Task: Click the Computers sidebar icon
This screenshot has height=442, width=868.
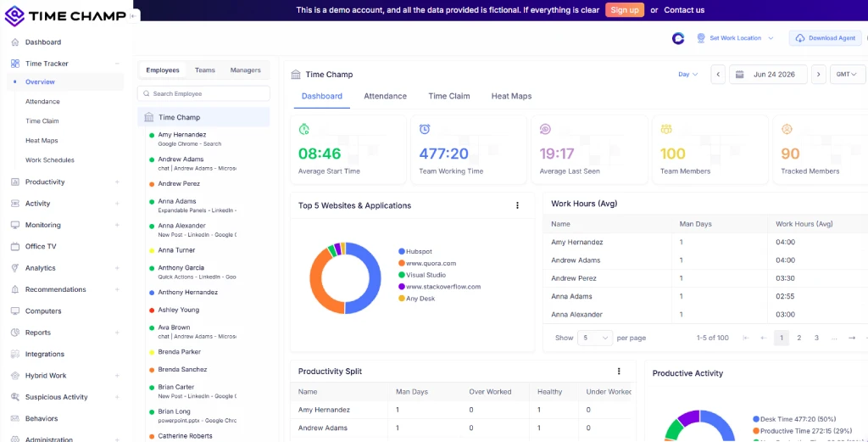Action: tap(15, 311)
